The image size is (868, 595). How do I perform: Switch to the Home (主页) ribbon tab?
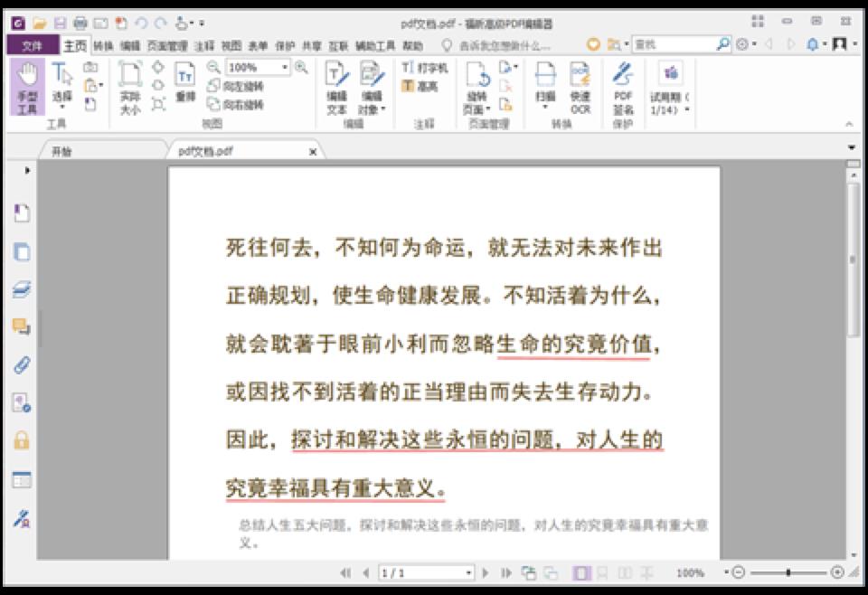point(75,45)
